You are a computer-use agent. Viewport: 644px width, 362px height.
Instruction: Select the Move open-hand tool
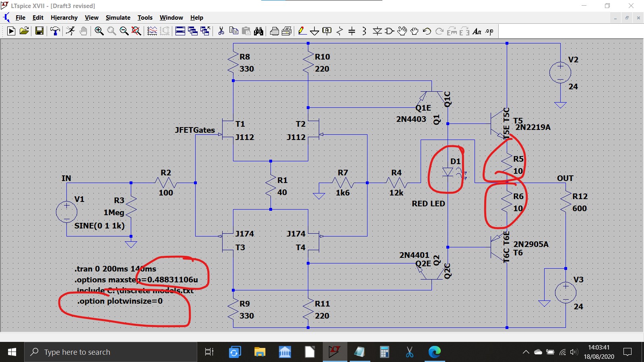[x=402, y=31]
